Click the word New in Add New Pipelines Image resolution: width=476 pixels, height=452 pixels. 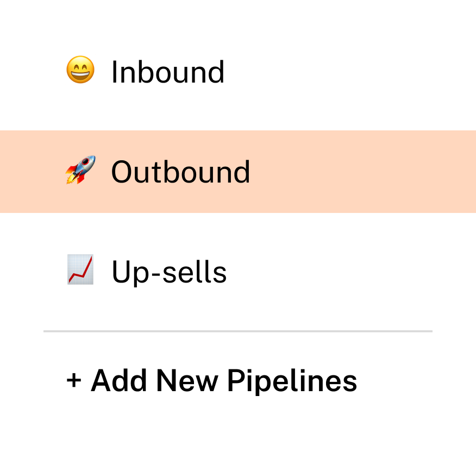[x=187, y=380]
